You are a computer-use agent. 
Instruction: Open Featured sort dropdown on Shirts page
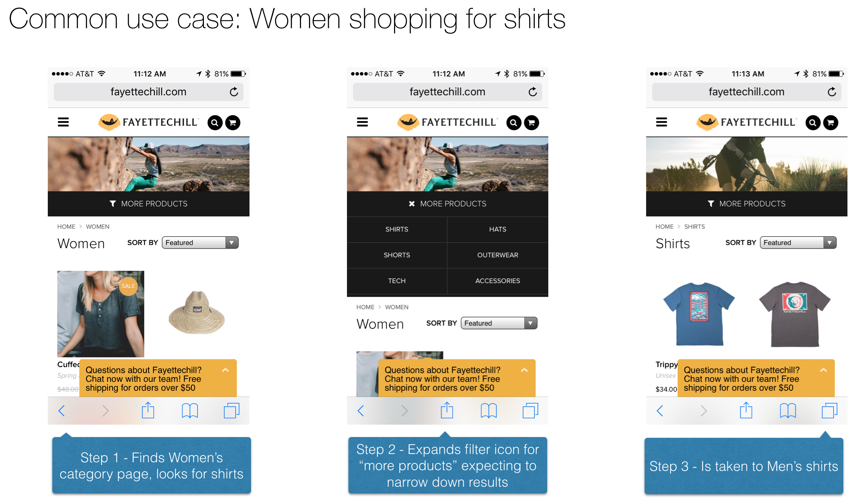[x=798, y=243]
